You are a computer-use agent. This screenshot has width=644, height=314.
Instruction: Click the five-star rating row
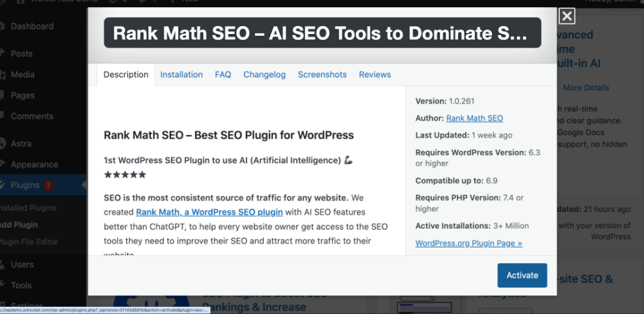point(125,175)
